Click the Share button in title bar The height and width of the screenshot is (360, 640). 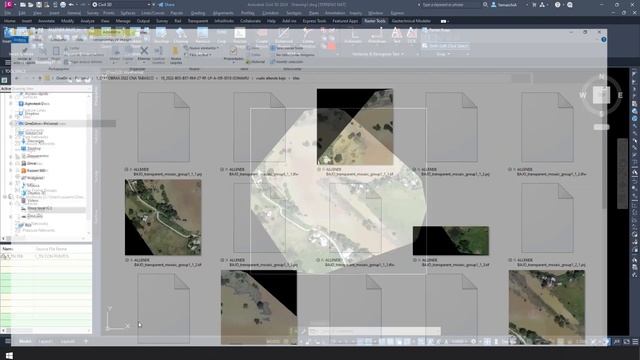pyautogui.click(x=167, y=5)
